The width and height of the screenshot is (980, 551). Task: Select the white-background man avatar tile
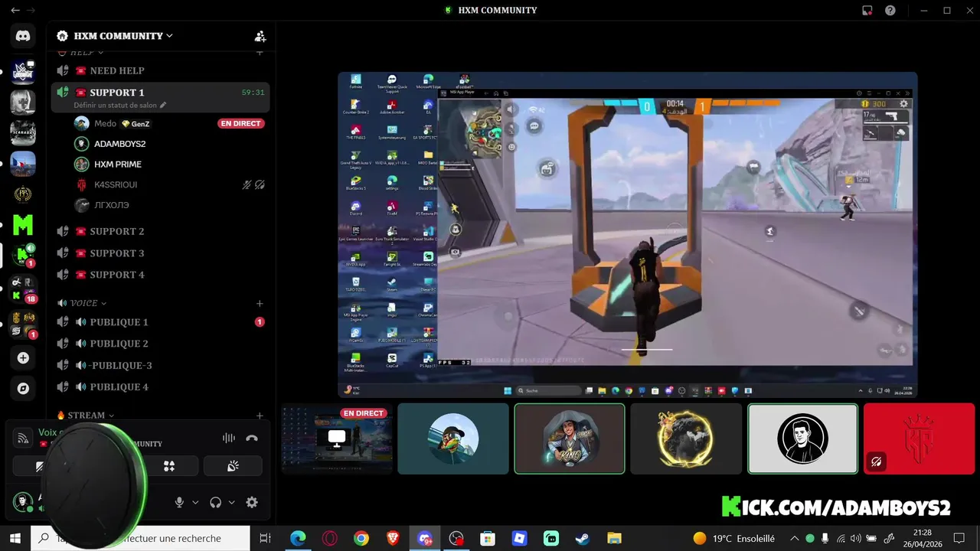(x=802, y=439)
